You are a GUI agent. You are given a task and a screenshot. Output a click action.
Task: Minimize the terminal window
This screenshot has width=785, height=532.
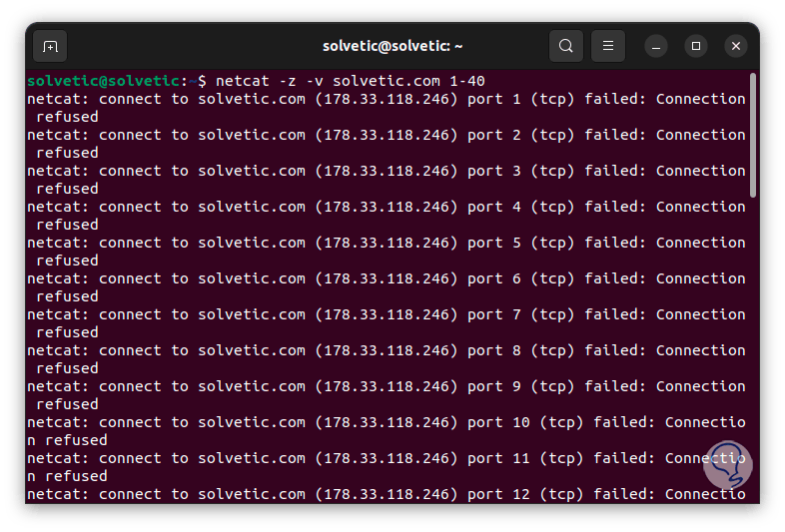click(x=656, y=46)
